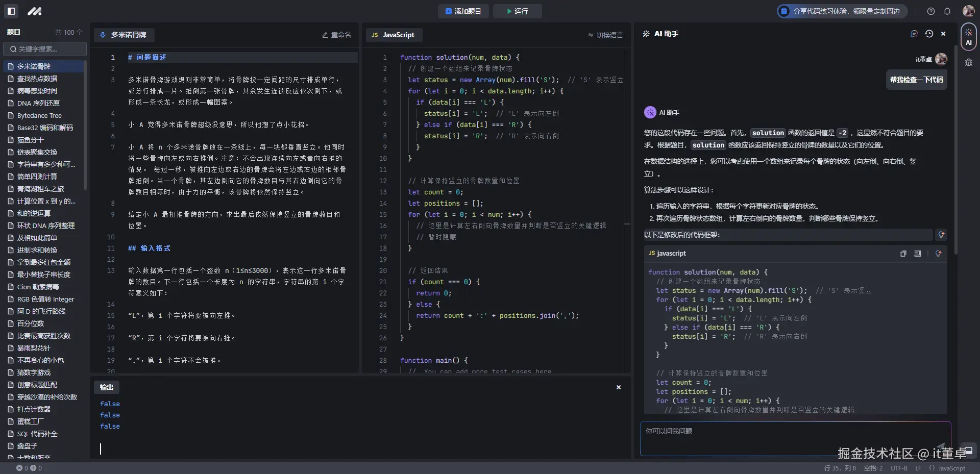Copy the AI suggested code snippet
Image resolution: width=980 pixels, height=474 pixels.
tap(903, 254)
